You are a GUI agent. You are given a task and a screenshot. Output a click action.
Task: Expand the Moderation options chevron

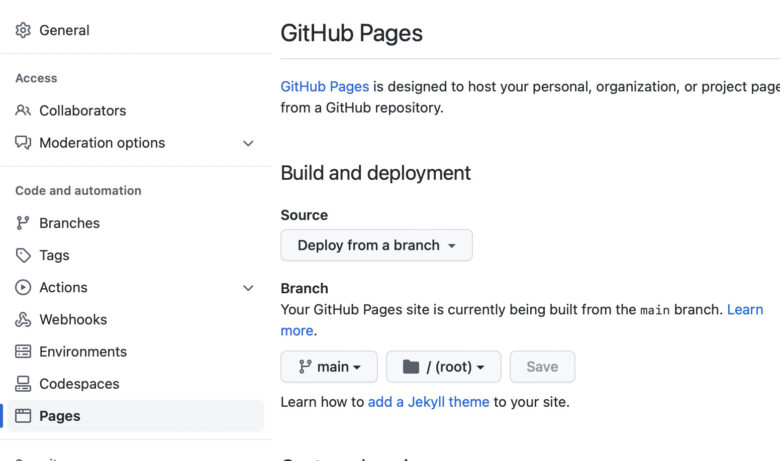pyautogui.click(x=248, y=143)
